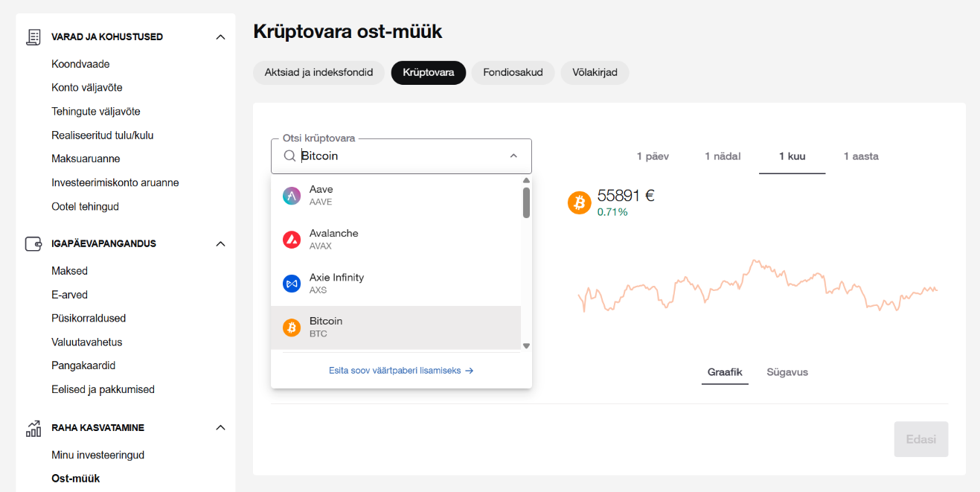The image size is (980, 492).
Task: Switch to the Graafik view
Action: point(725,372)
